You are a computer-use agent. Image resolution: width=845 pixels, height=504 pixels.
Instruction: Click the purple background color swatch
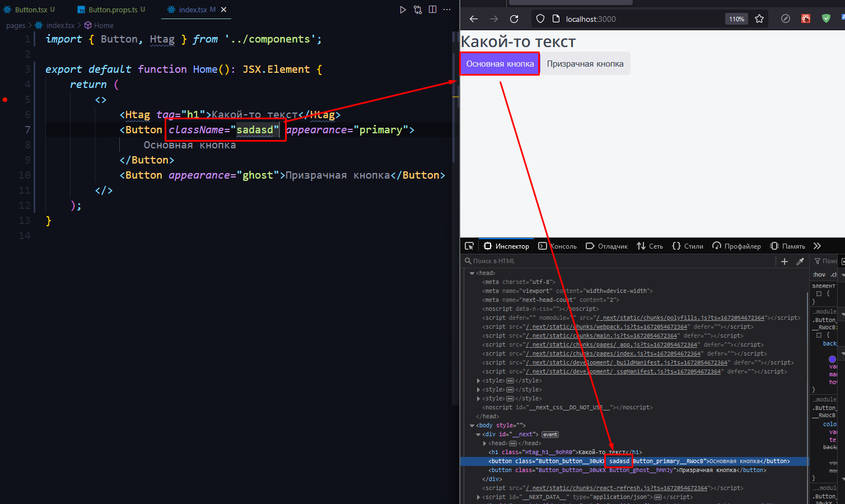click(x=832, y=359)
